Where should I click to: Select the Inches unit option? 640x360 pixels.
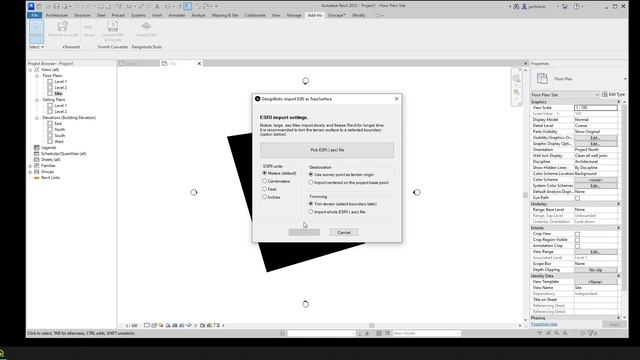click(x=264, y=197)
